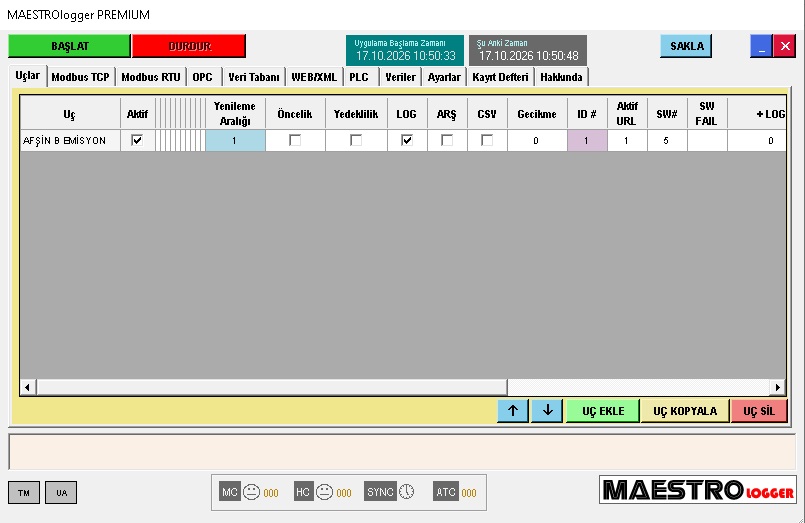Click the empty SW FAIL cell
The height and width of the screenshot is (523, 805).
tap(707, 141)
